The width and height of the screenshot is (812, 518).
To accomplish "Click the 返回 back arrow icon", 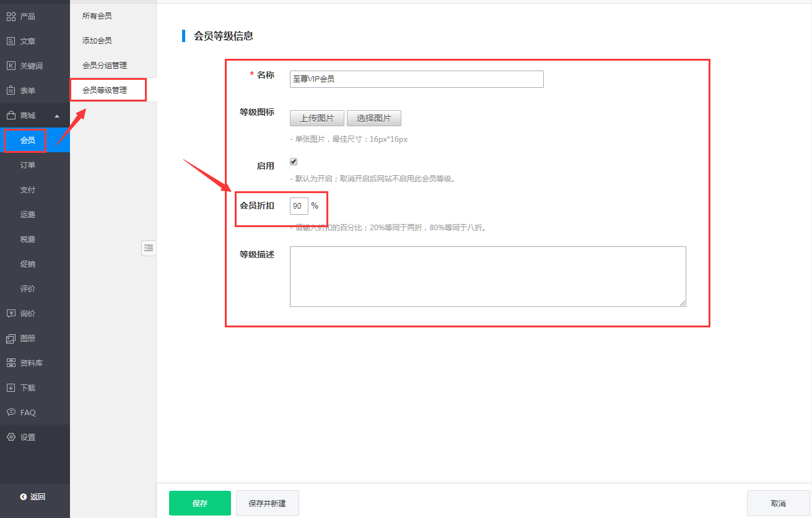I will pyautogui.click(x=24, y=496).
